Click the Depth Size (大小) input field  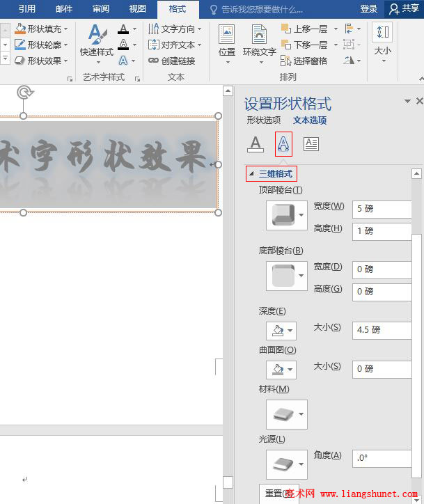click(x=382, y=330)
